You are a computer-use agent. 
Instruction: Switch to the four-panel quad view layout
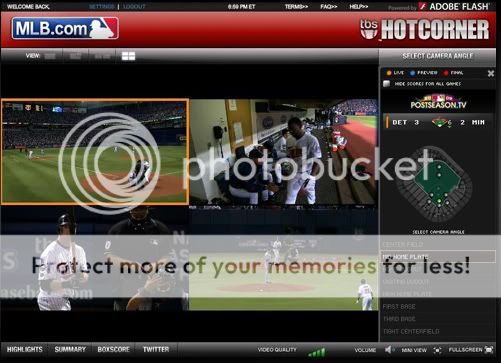[128, 56]
